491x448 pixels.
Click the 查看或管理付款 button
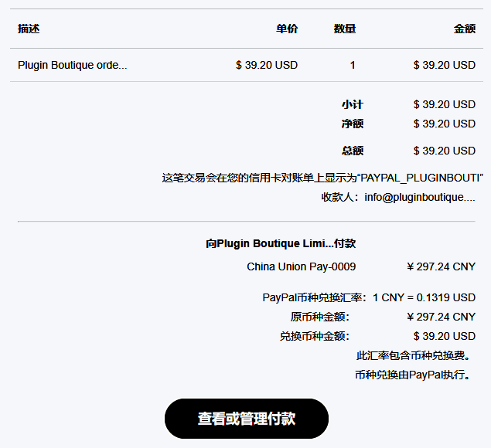(247, 419)
